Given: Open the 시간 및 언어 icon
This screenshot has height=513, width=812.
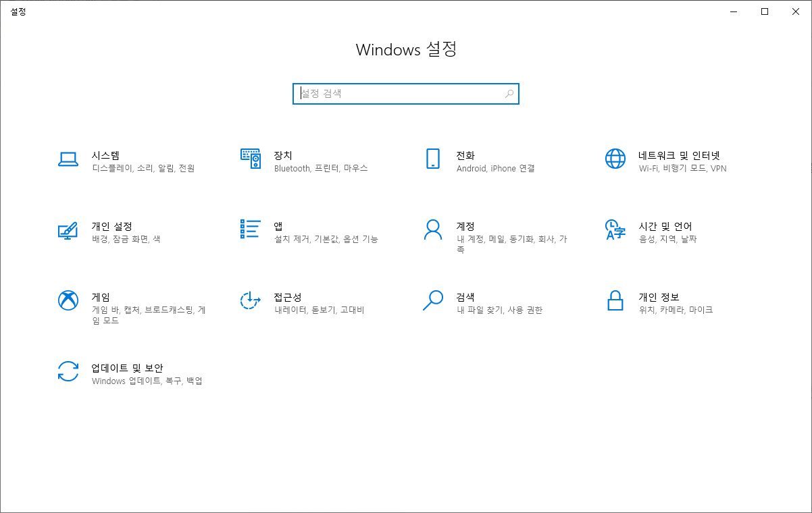Looking at the screenshot, I should point(615,230).
